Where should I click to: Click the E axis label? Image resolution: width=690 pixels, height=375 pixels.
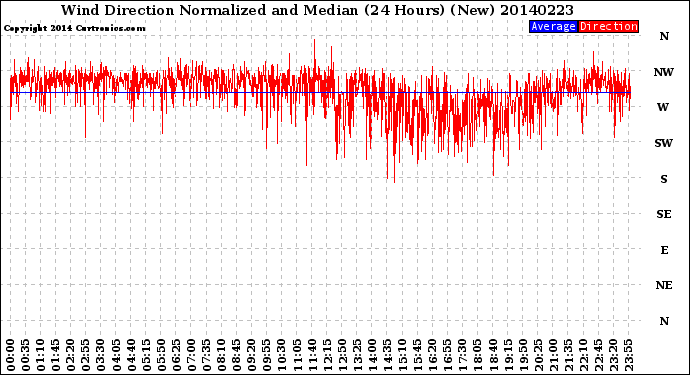click(x=664, y=250)
